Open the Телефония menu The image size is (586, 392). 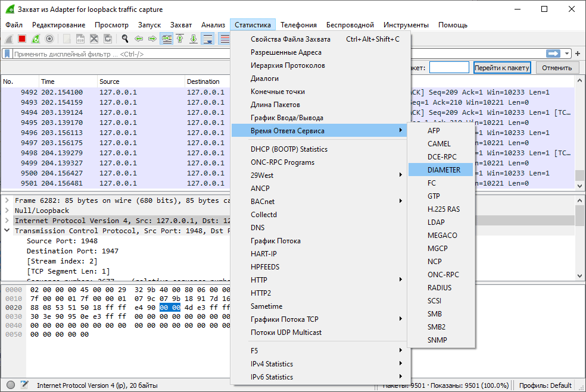(x=298, y=25)
